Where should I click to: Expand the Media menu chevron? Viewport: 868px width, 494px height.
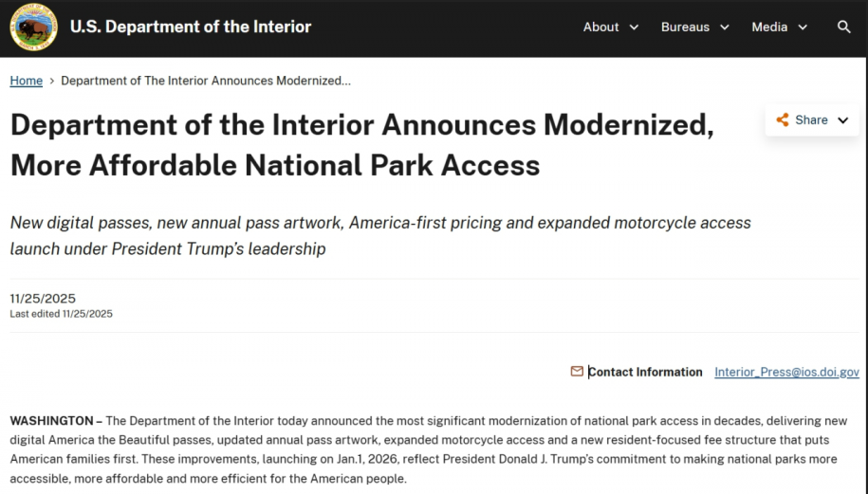click(803, 27)
